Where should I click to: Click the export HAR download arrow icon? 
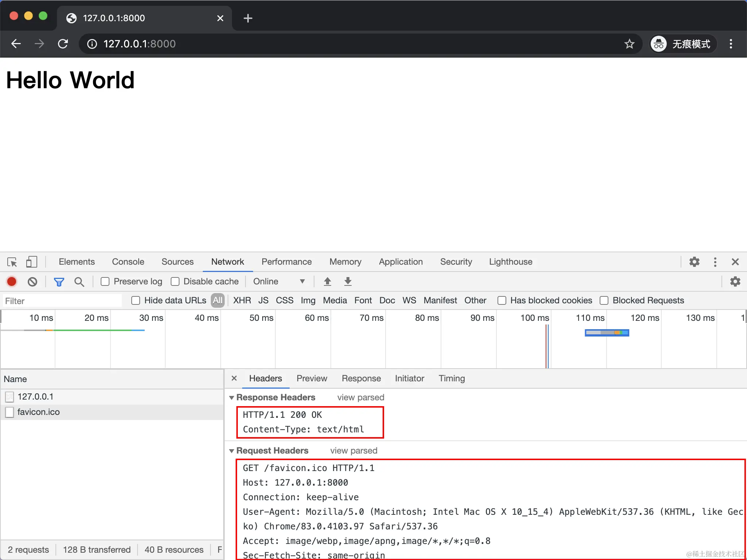[348, 281]
